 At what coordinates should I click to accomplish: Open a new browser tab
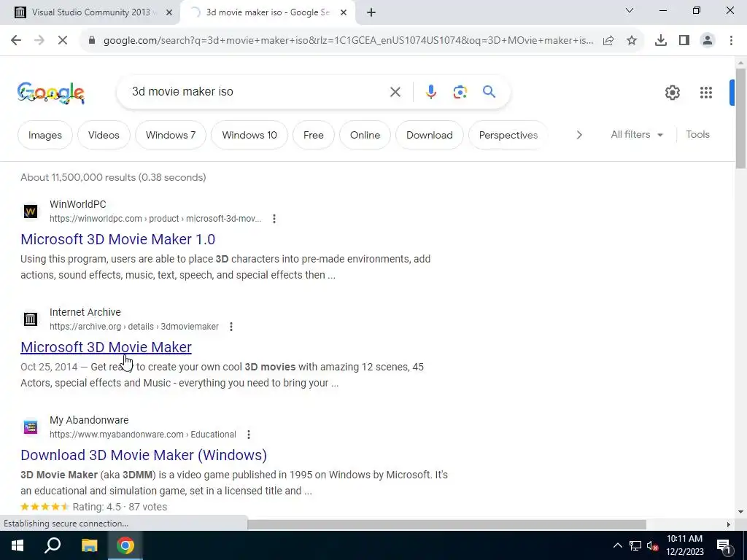[x=371, y=13]
